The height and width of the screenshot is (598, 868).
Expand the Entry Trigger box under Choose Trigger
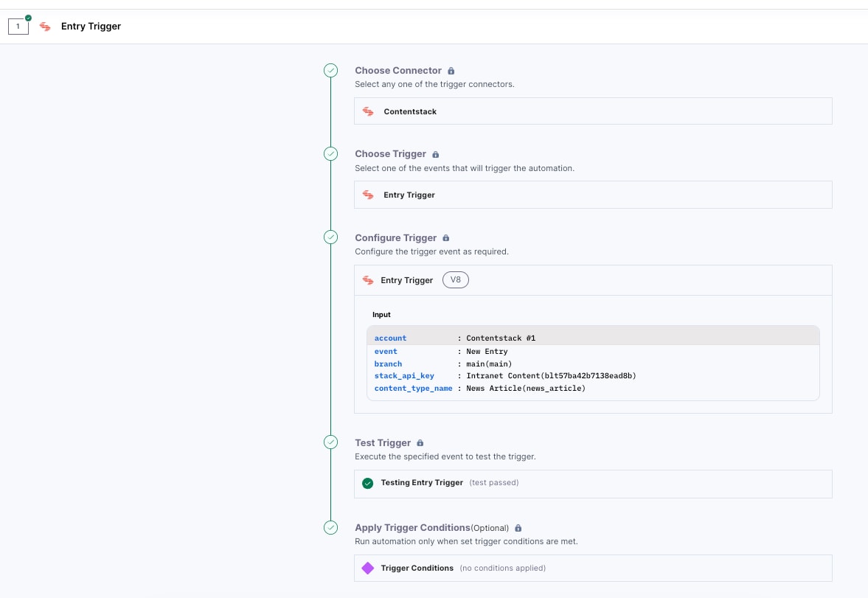tap(593, 195)
